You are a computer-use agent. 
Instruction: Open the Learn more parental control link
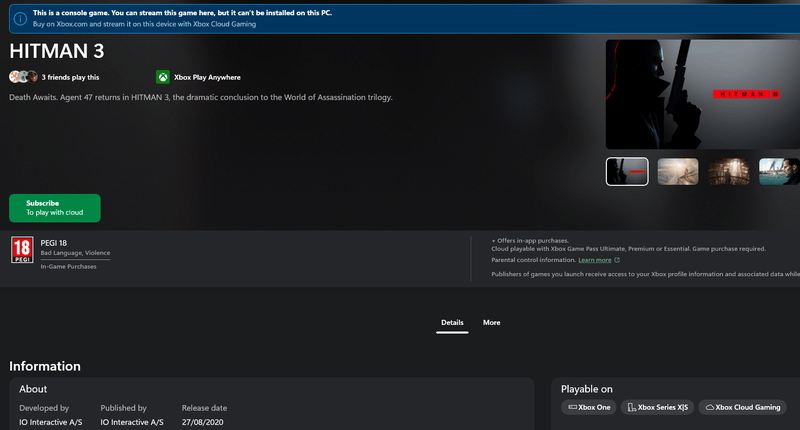595,260
